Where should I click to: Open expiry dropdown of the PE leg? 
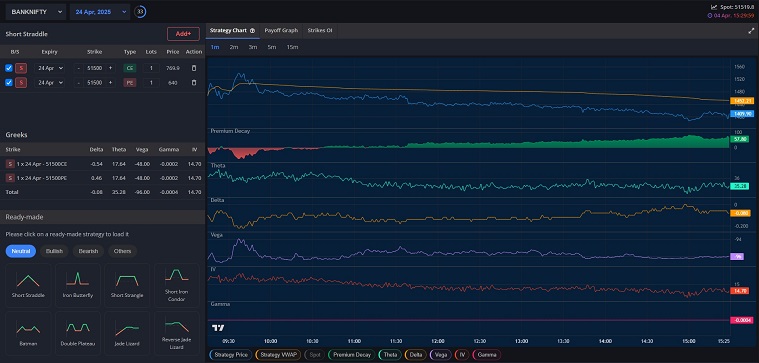tap(50, 83)
